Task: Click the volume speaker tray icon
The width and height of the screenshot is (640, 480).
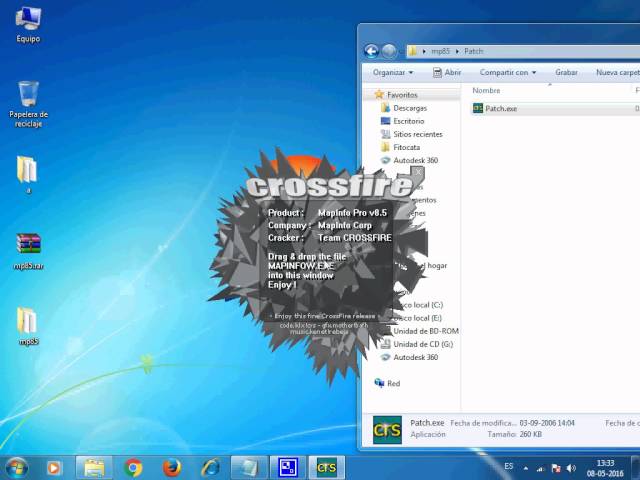Action: pyautogui.click(x=571, y=468)
